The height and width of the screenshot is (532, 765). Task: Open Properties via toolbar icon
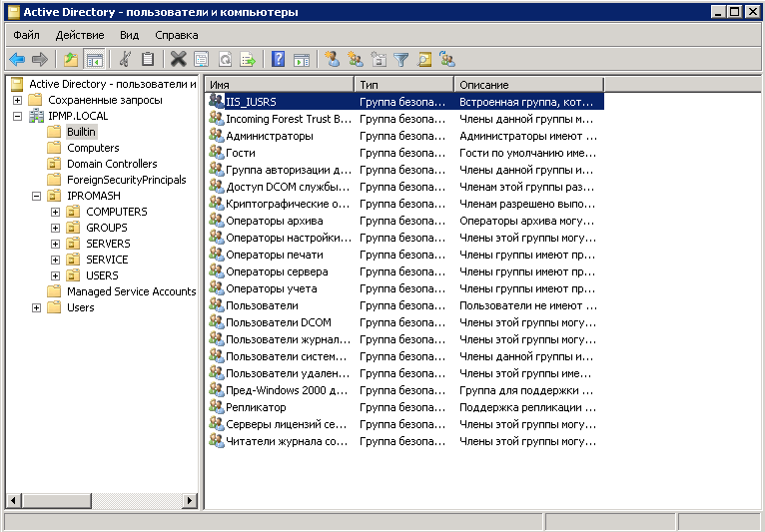201,60
